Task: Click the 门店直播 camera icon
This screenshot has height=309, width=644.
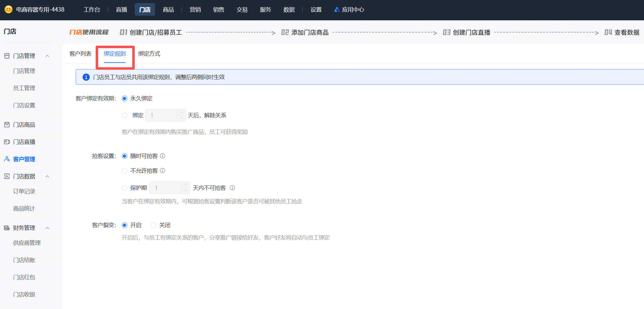Action: [x=7, y=142]
